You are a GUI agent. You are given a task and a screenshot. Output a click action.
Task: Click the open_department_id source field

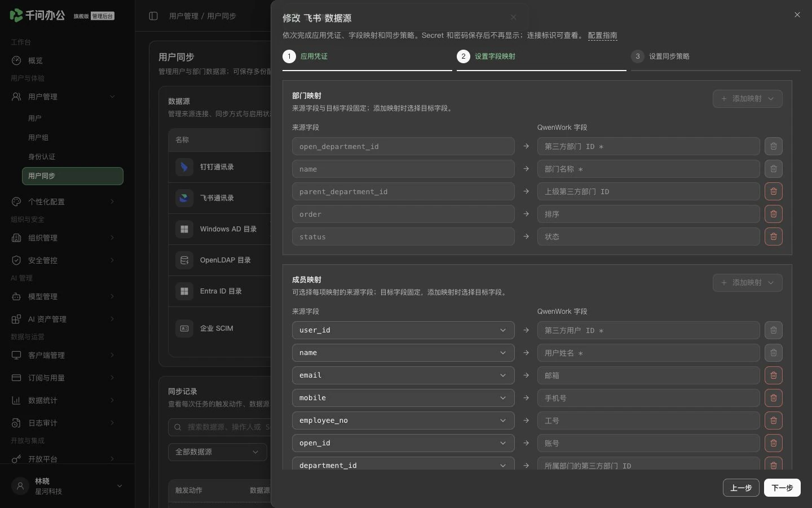(403, 146)
